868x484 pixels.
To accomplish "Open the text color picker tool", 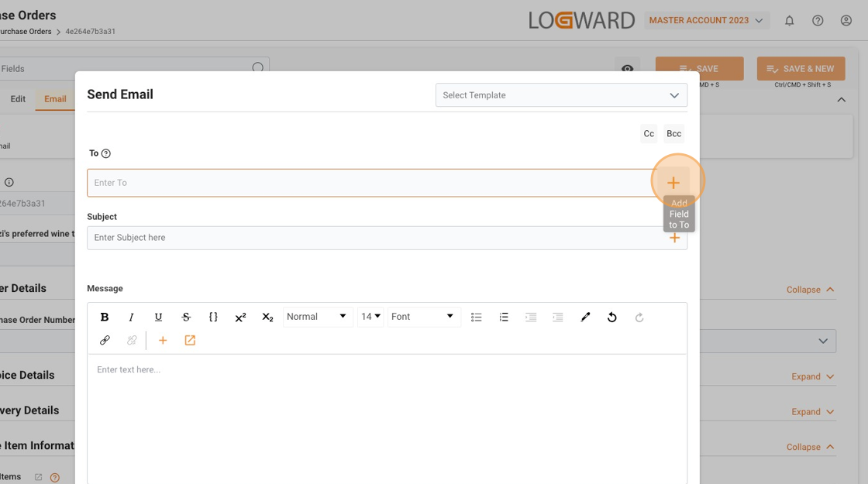I will (585, 317).
